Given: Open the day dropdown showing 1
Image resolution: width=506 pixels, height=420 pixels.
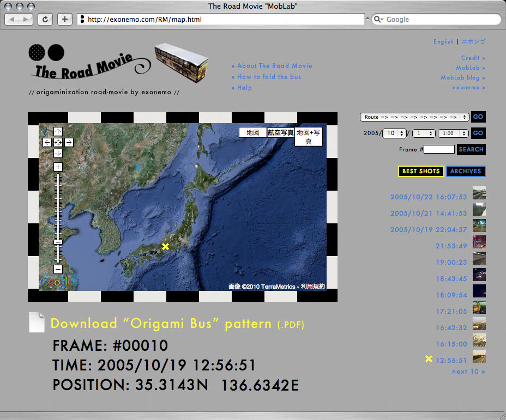Looking at the screenshot, I should 423,133.
